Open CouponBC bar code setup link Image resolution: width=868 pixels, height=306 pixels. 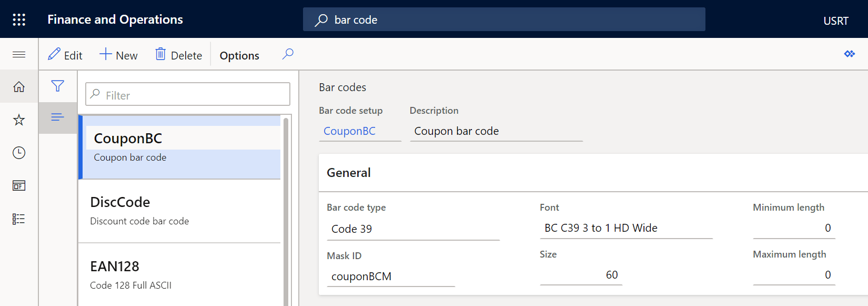349,131
